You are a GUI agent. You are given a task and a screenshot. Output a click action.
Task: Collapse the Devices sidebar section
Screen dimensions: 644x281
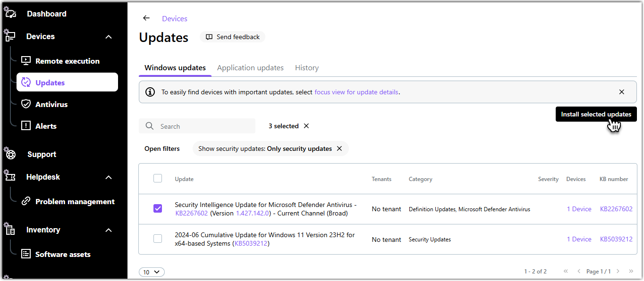point(109,37)
